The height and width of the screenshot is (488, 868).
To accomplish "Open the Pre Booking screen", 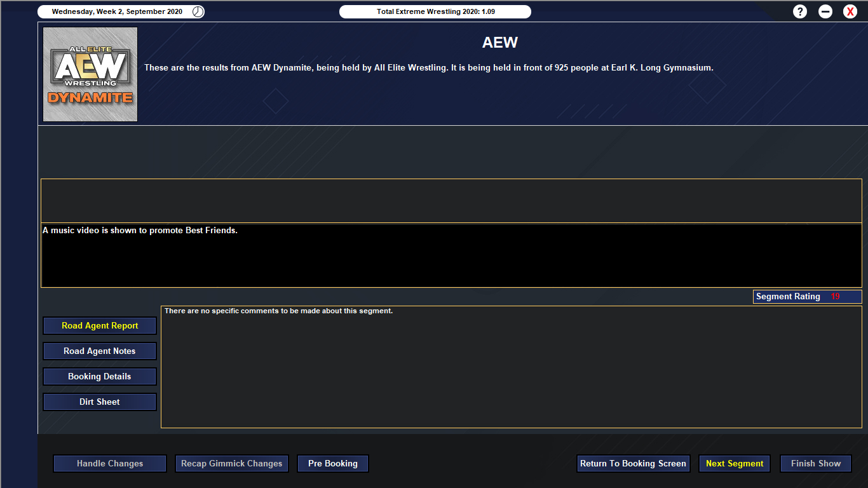I will pyautogui.click(x=332, y=463).
